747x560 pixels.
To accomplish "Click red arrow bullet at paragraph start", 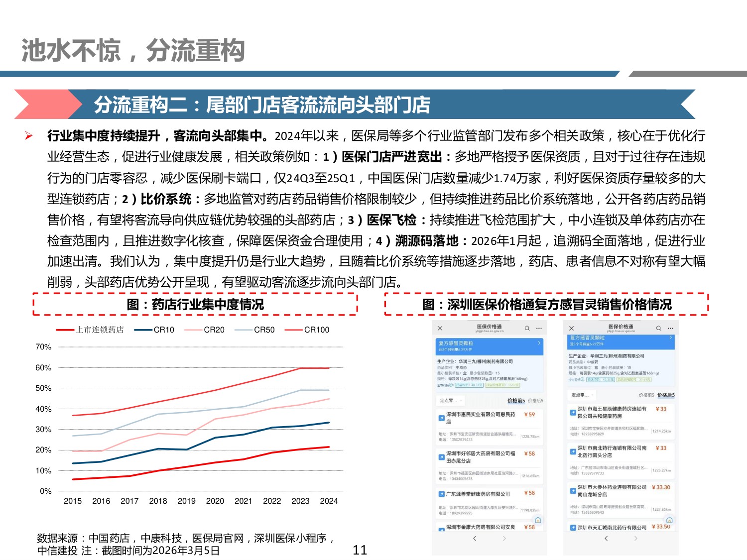I will tap(29, 135).
